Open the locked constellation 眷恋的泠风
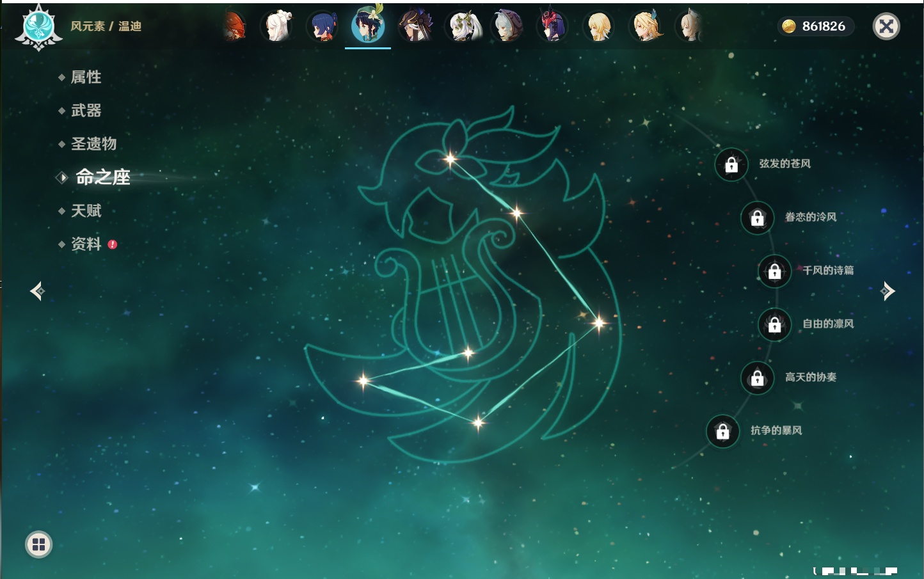Viewport: 924px width, 579px height. (757, 218)
